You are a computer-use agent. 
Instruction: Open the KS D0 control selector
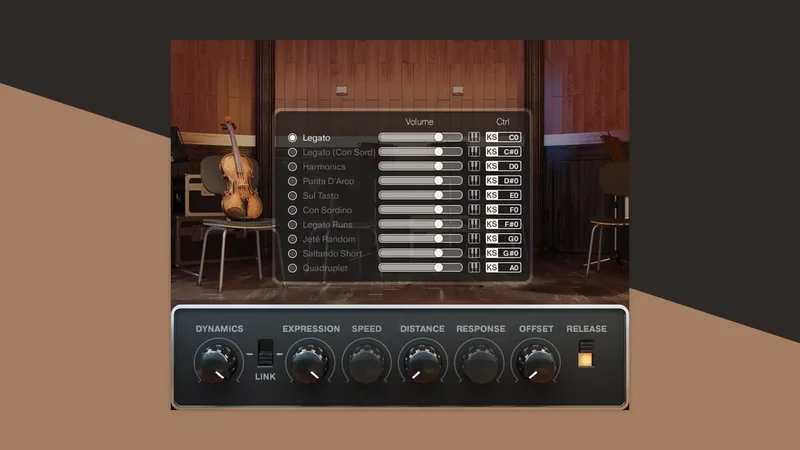[x=503, y=166]
